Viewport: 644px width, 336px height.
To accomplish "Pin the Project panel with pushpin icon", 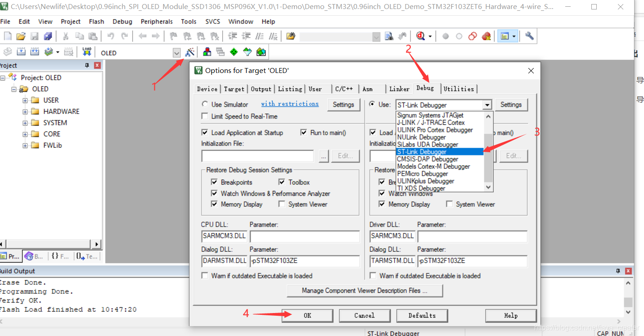I will 87,65.
